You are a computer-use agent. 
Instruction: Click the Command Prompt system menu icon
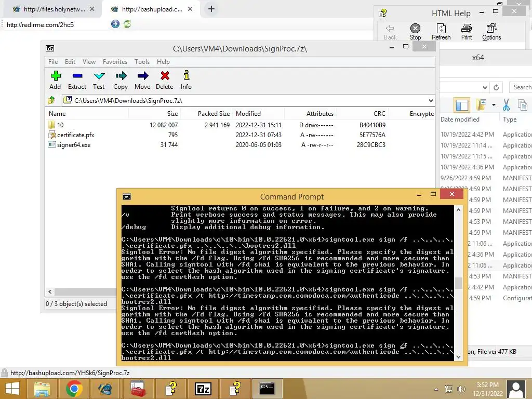pos(127,197)
